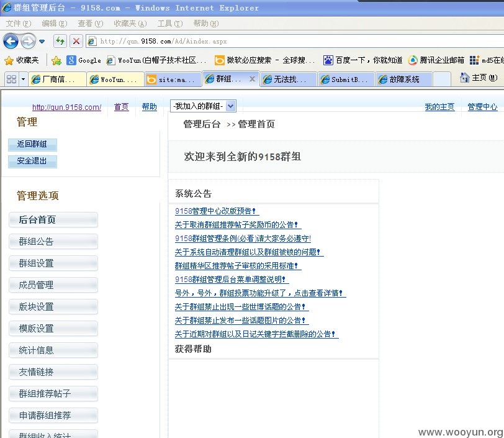Image resolution: width=504 pixels, height=438 pixels.
Task: Open the recent pages dropdown arrow
Action: coord(42,42)
